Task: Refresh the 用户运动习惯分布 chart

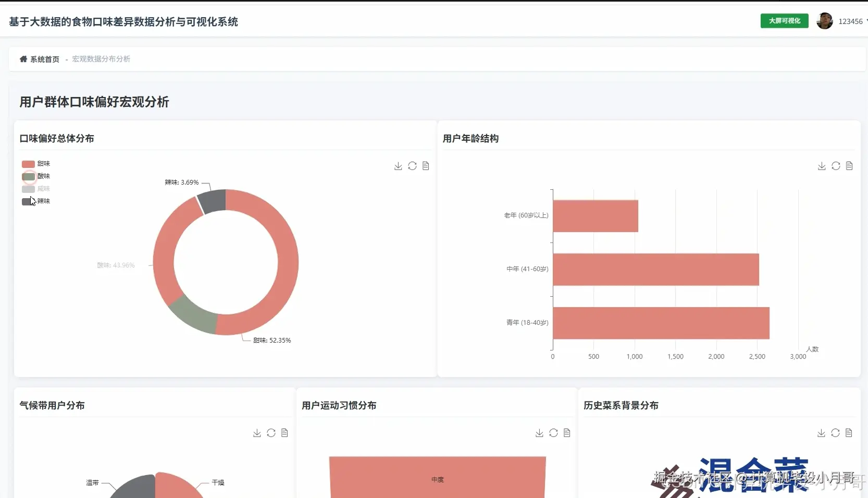Action: pos(553,433)
